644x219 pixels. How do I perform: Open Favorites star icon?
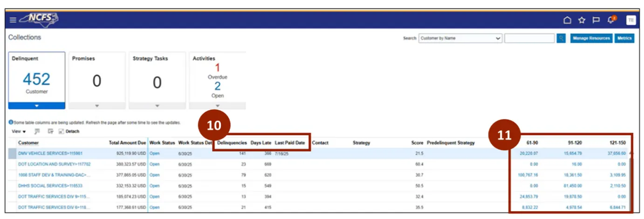[582, 20]
